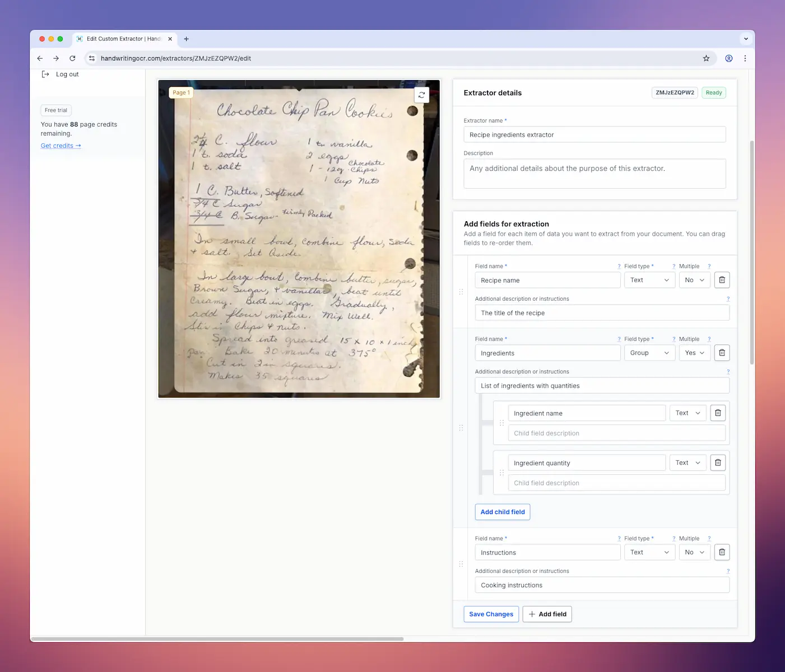
Task: Reload the page in the browser
Action: pyautogui.click(x=72, y=58)
